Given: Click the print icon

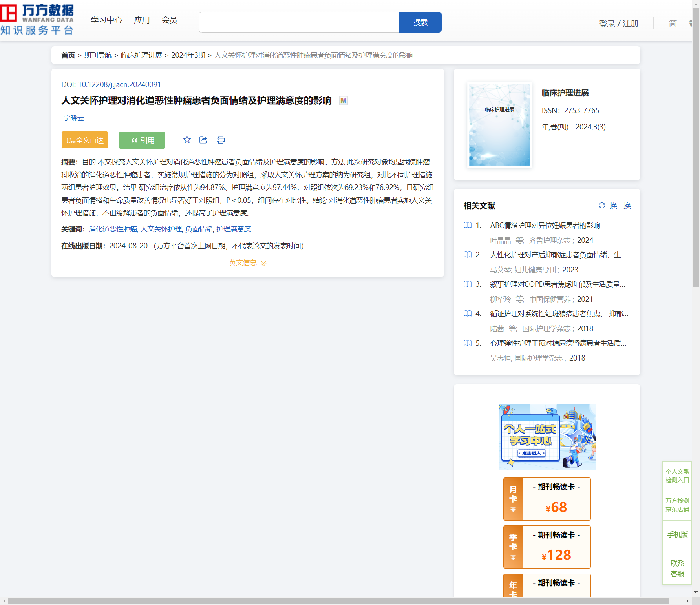Looking at the screenshot, I should pyautogui.click(x=221, y=140).
